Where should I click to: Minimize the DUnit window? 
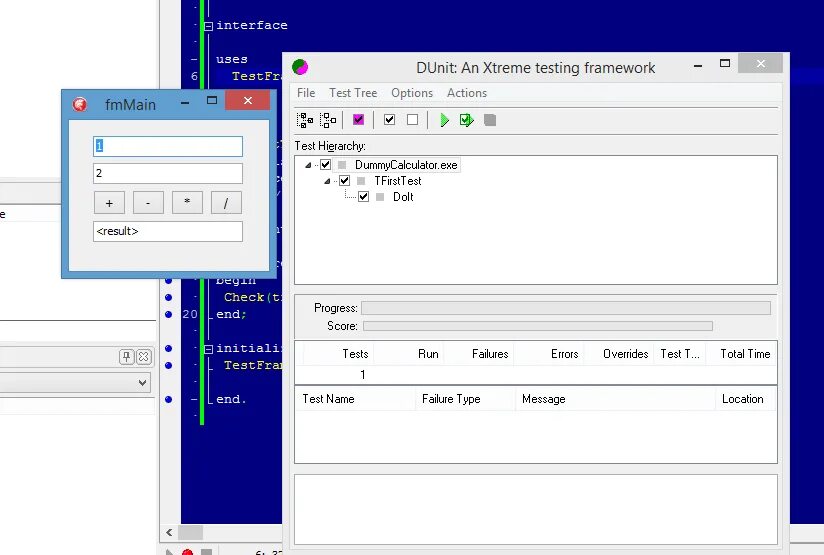698,66
